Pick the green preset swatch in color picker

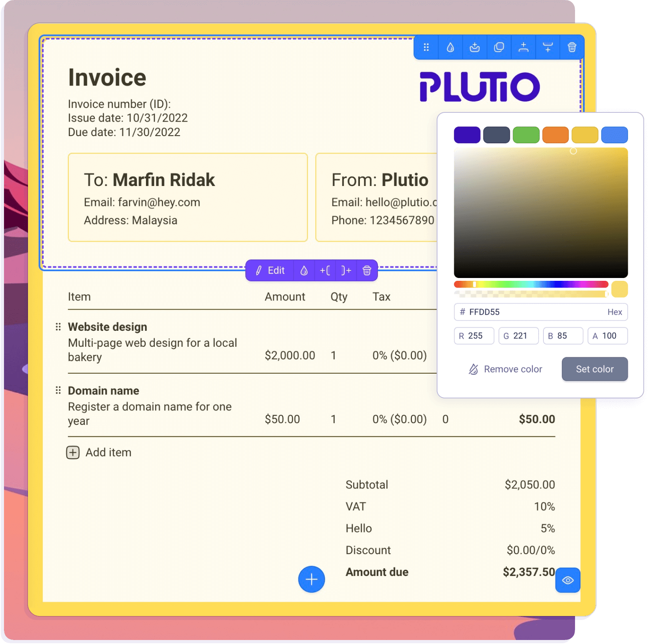[x=526, y=135]
